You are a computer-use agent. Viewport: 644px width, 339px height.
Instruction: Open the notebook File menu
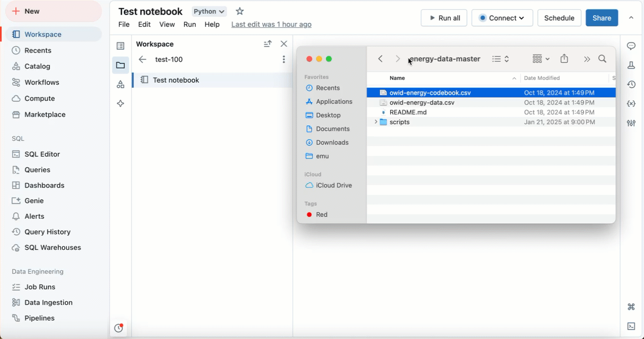(x=123, y=24)
